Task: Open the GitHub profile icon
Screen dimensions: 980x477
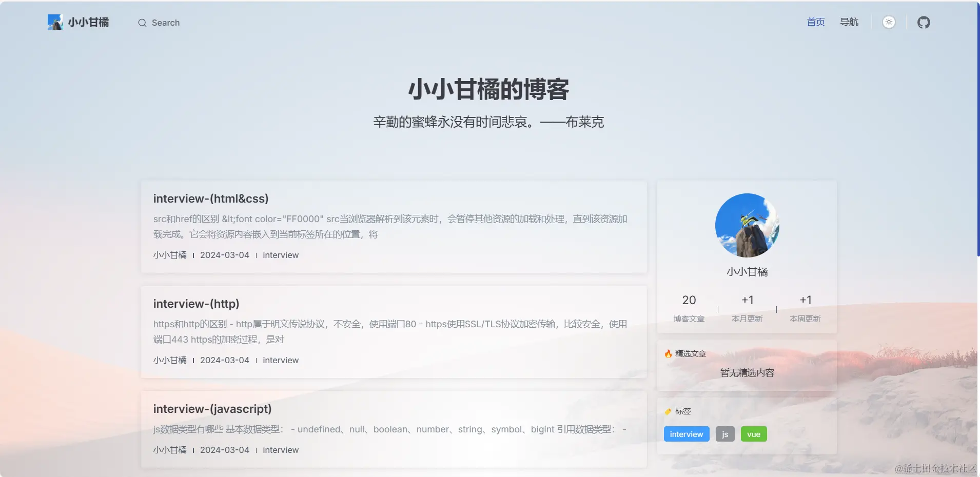Action: tap(923, 22)
